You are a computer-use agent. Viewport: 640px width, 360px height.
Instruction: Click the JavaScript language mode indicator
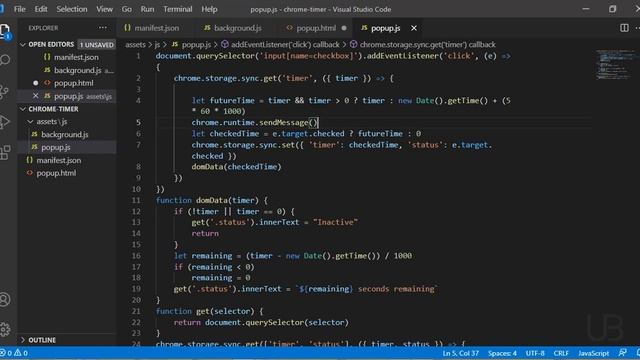click(x=593, y=353)
